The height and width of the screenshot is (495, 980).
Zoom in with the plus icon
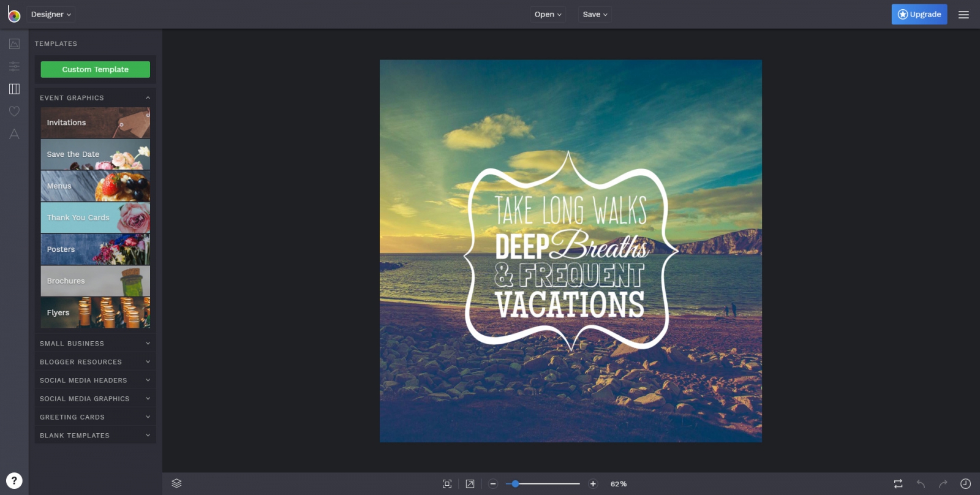click(x=593, y=484)
